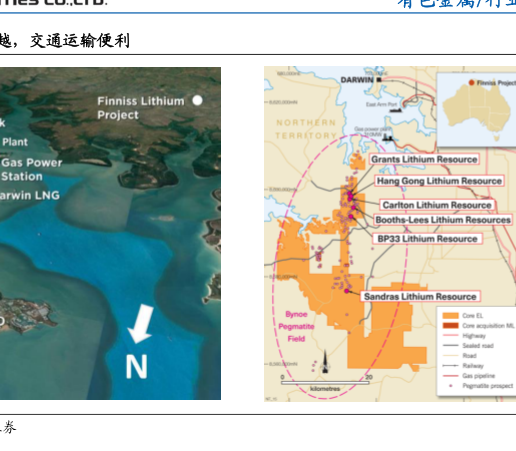Click the "TERRITORY" text on the map
Screen dimensions: 516x451
pos(306,136)
